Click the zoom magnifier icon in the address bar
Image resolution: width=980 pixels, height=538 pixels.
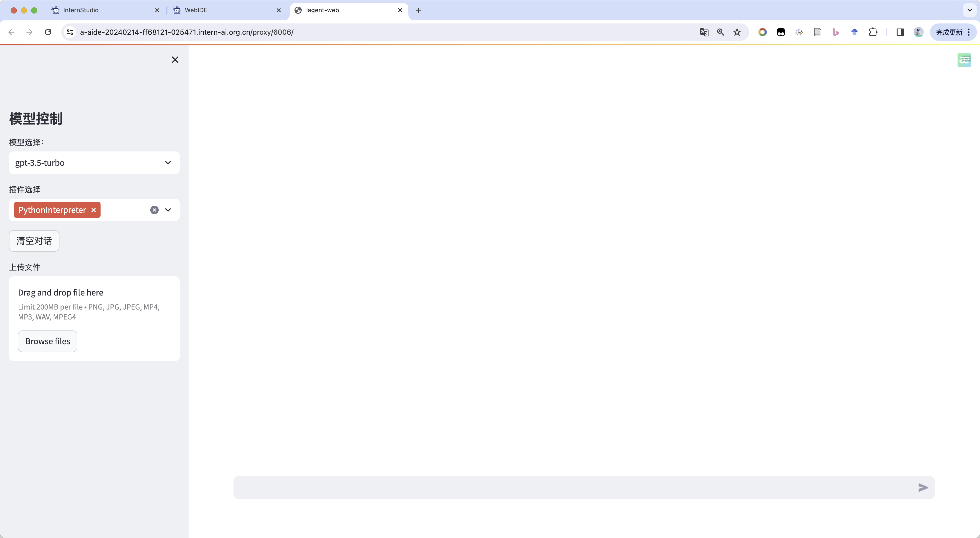pyautogui.click(x=720, y=32)
